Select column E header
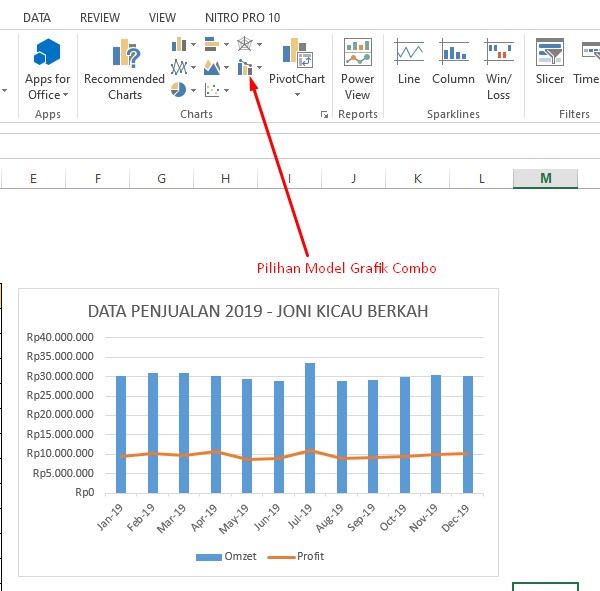 33,178
